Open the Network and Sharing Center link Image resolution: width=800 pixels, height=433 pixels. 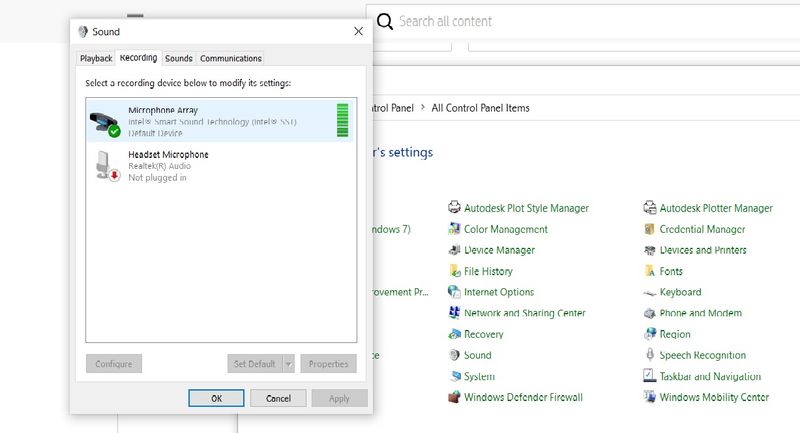pyautogui.click(x=524, y=313)
